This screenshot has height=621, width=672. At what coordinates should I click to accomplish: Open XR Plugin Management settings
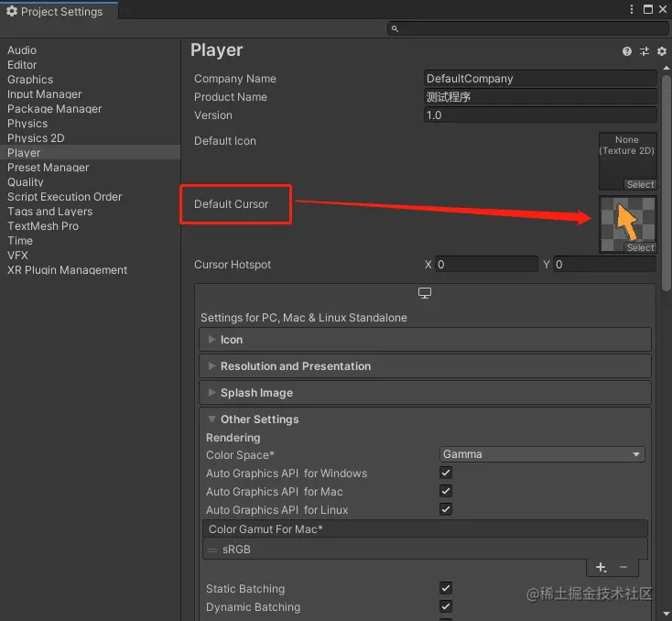pos(90,270)
